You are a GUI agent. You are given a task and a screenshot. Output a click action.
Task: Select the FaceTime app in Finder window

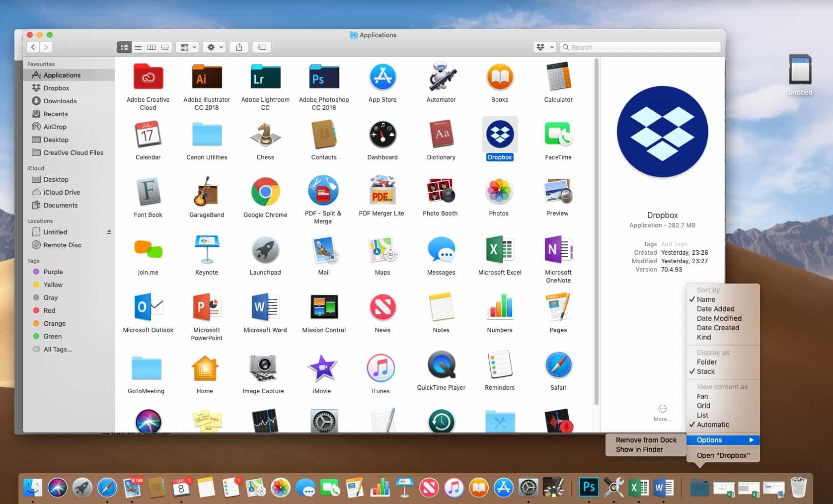pyautogui.click(x=558, y=135)
